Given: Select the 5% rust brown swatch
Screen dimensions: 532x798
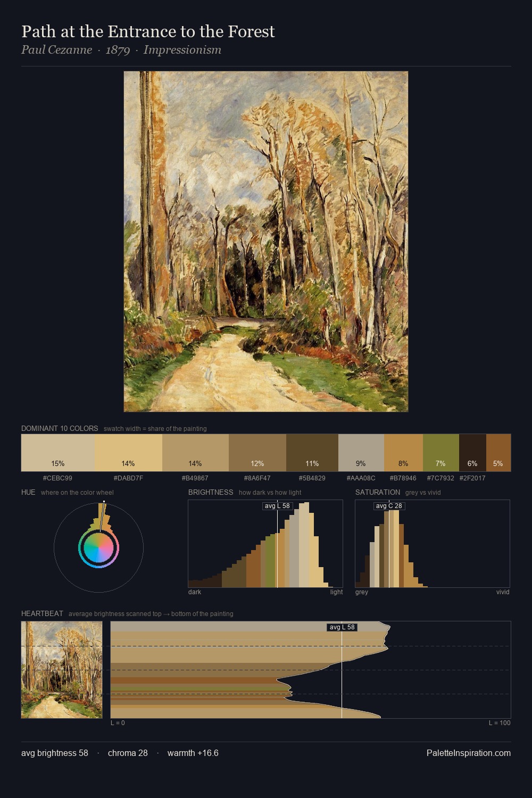Looking at the screenshot, I should 498,453.
